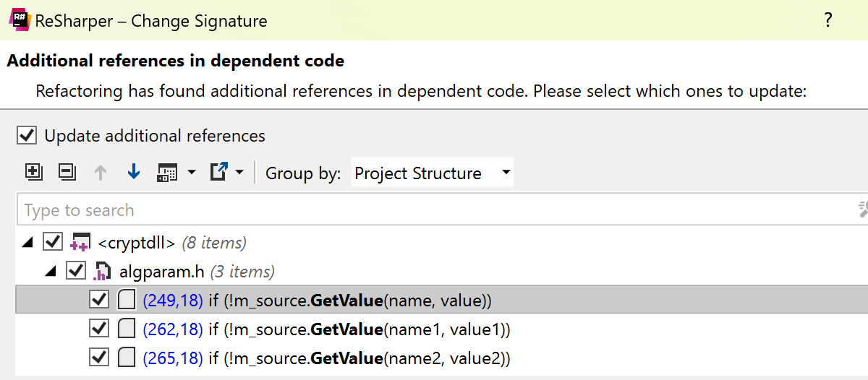Go to previous reference with up arrow
The height and width of the screenshot is (380, 868).
[x=101, y=173]
